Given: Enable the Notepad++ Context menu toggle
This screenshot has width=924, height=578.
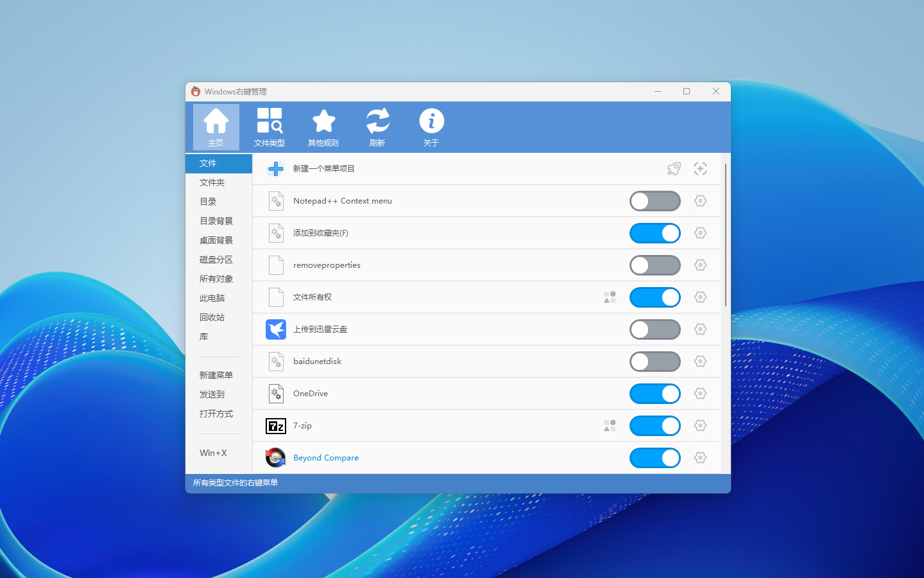Looking at the screenshot, I should pyautogui.click(x=654, y=201).
